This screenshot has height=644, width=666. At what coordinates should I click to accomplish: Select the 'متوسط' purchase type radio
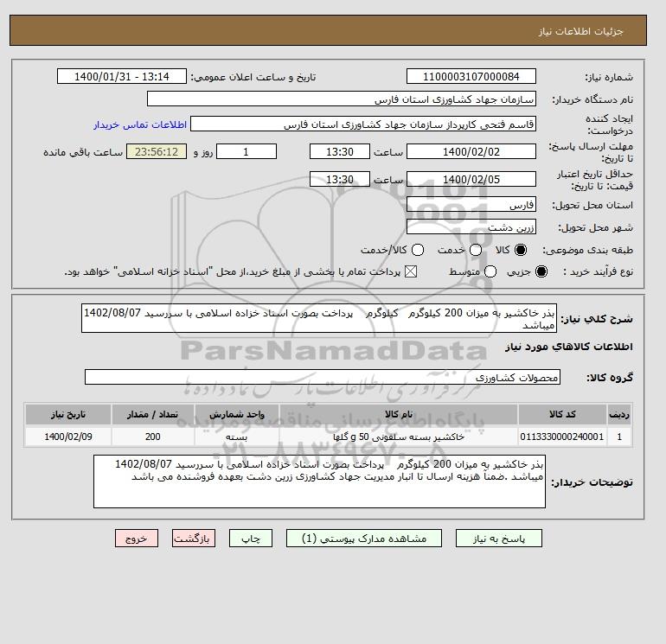490,271
